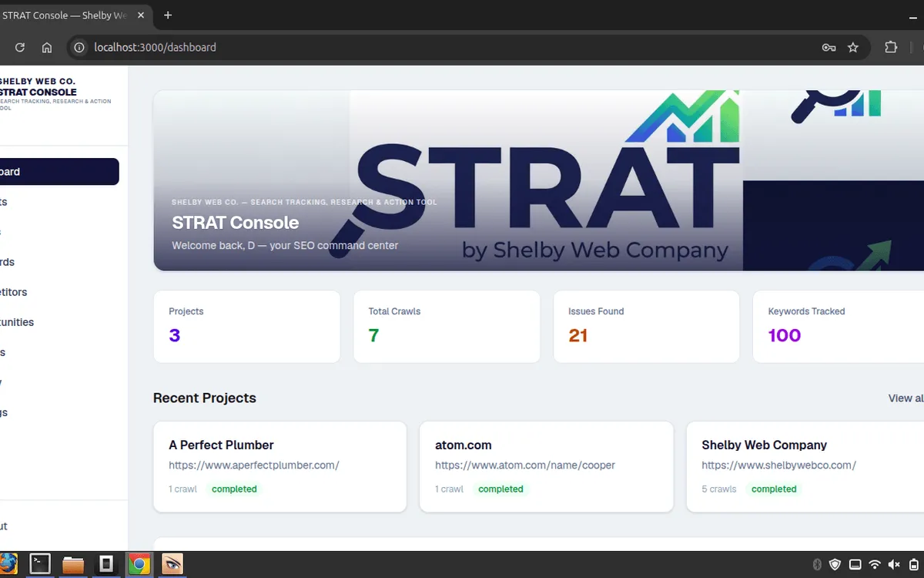Switch to Chrome in the taskbar
Image resolution: width=924 pixels, height=578 pixels.
(139, 565)
